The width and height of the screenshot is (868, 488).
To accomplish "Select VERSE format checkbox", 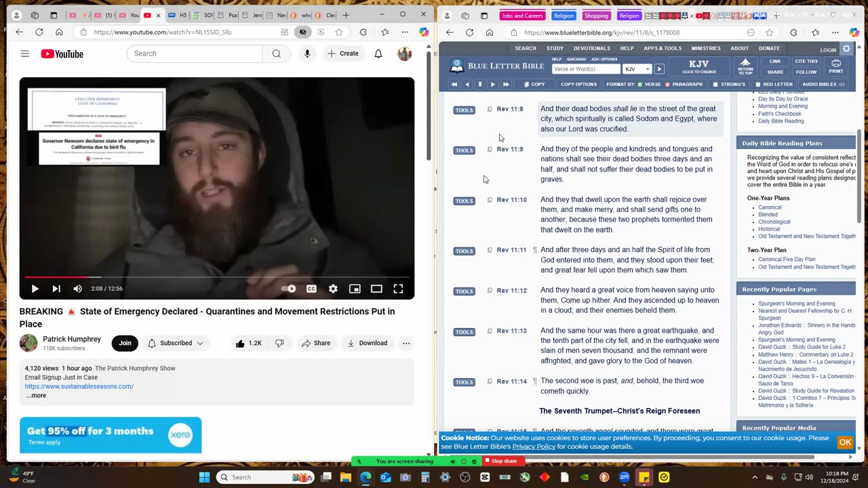I will (641, 85).
